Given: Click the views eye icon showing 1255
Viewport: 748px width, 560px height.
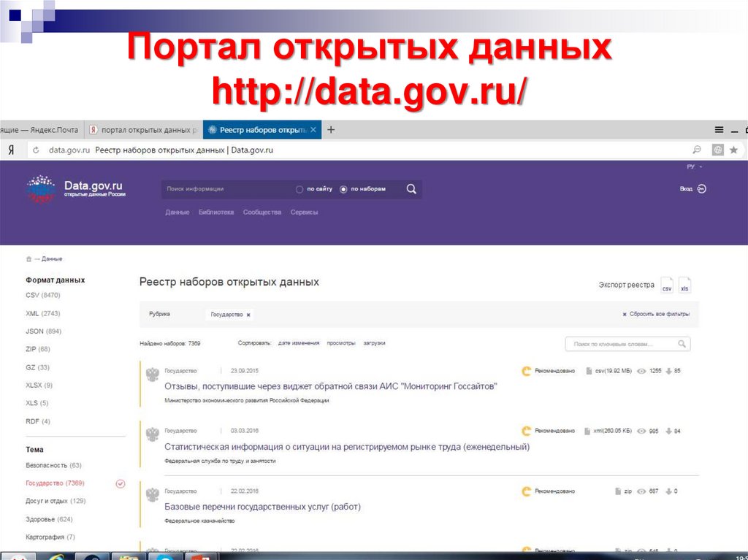Looking at the screenshot, I should click(641, 371).
